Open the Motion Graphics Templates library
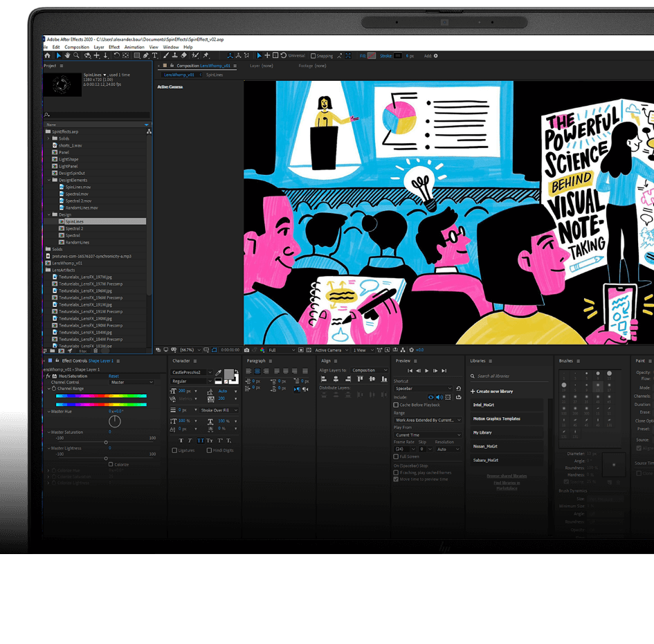Image resolution: width=654 pixels, height=644 pixels. 507,418
